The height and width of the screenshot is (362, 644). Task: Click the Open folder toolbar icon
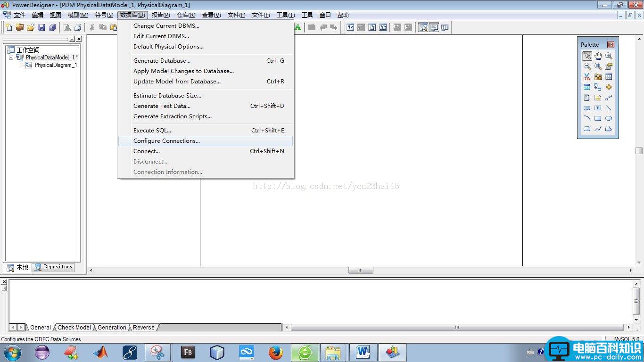coord(31,27)
